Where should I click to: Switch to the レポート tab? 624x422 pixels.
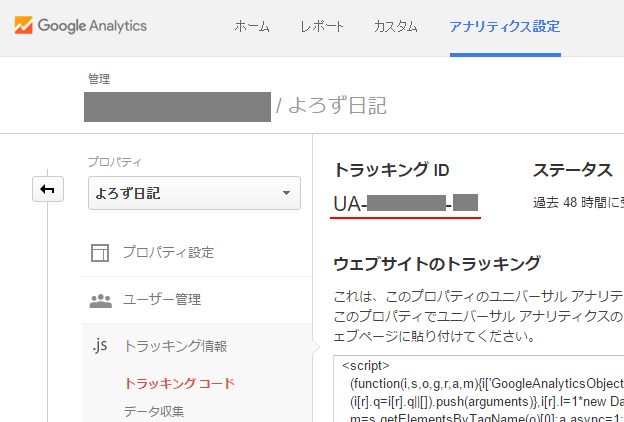click(322, 27)
